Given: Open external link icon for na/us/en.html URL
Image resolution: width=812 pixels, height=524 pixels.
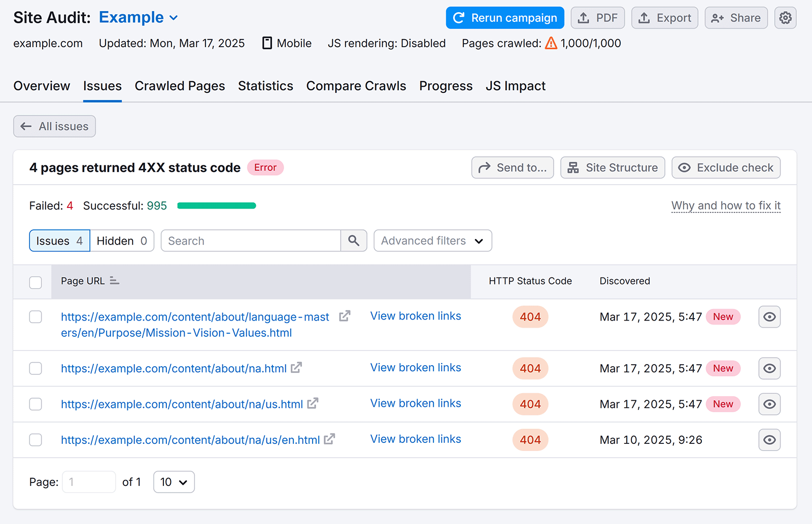Looking at the screenshot, I should [x=329, y=439].
